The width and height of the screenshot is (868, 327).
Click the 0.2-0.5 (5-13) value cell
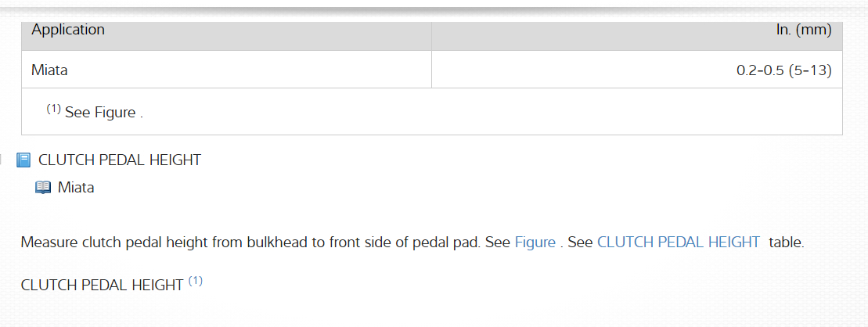783,70
